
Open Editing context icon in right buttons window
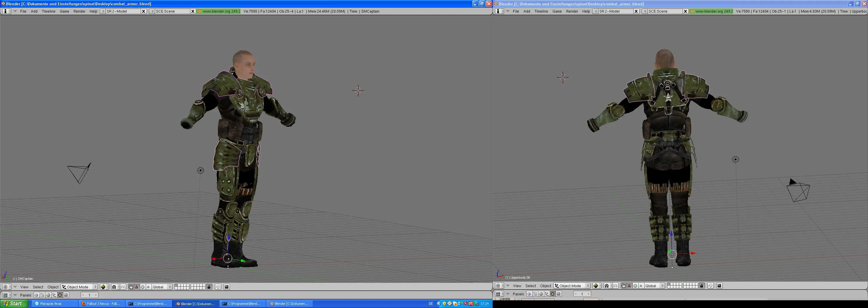click(x=552, y=294)
